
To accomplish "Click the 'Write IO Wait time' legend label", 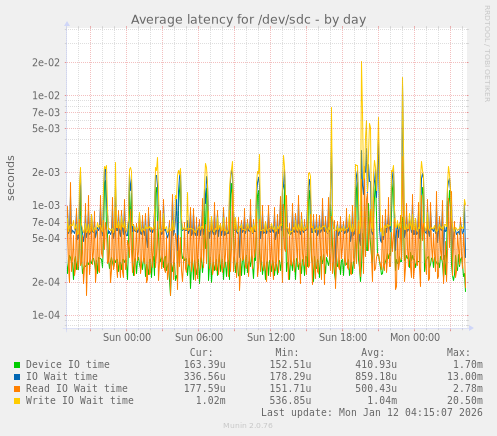I will tap(80, 400).
